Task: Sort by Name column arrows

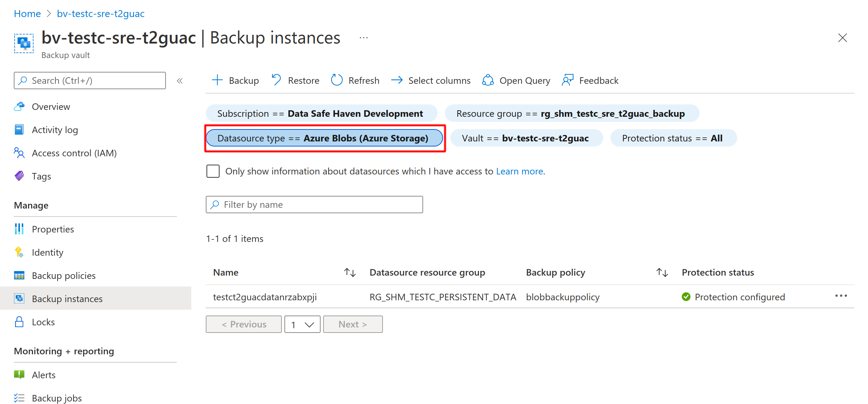Action: click(350, 272)
